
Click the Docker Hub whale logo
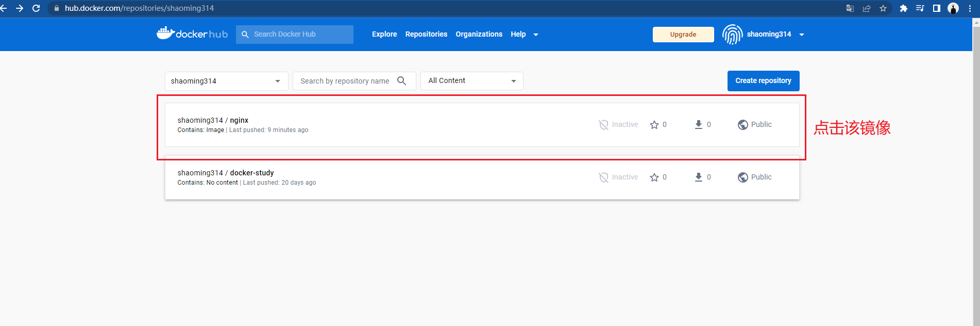click(x=165, y=33)
